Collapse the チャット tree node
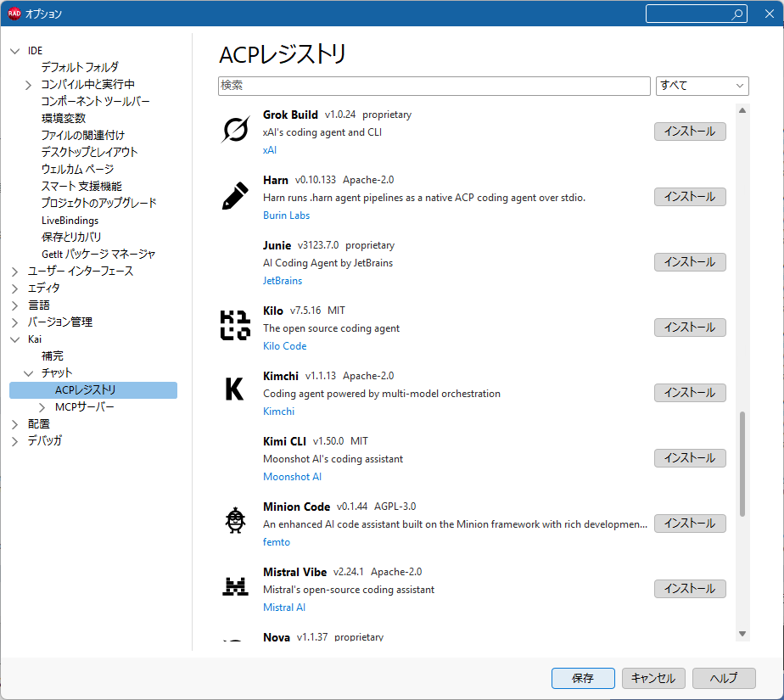This screenshot has height=700, width=784. tap(29, 373)
